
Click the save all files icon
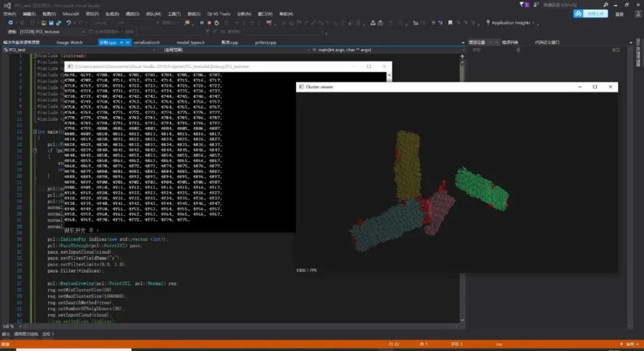(x=58, y=23)
